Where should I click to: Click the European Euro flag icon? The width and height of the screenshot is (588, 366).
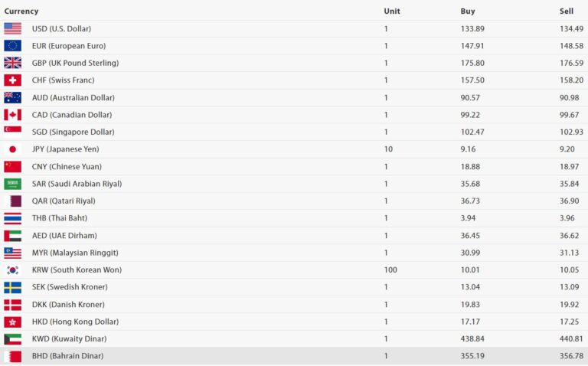[x=12, y=46]
